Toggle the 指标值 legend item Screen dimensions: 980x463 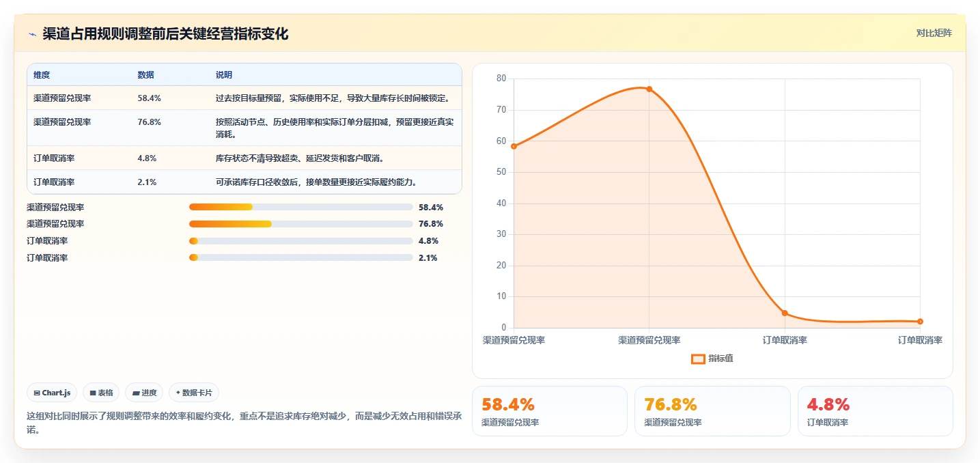point(712,359)
